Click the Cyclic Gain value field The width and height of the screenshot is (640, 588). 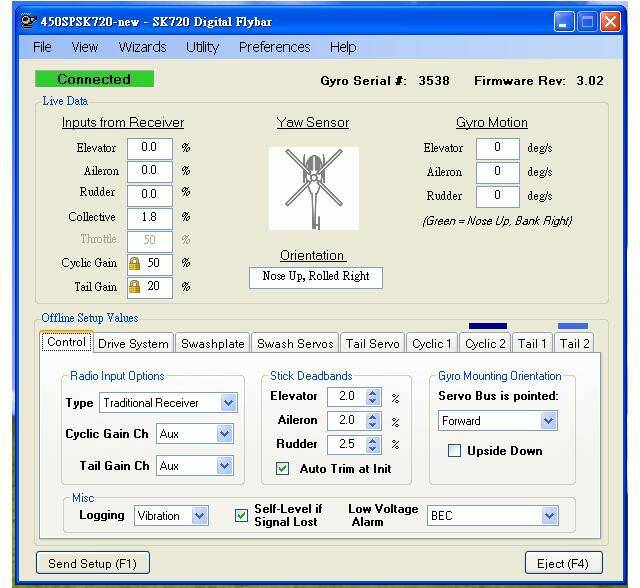pos(149,264)
